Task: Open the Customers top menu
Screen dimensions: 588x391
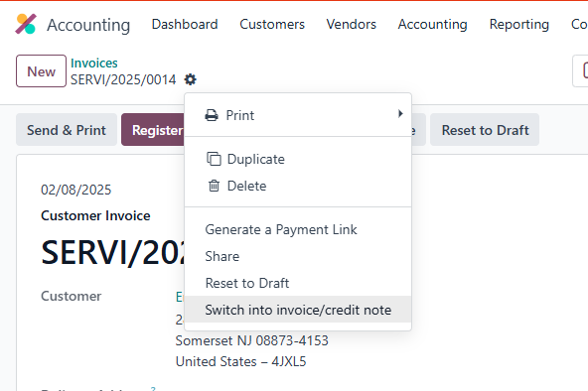Action: [x=272, y=25]
